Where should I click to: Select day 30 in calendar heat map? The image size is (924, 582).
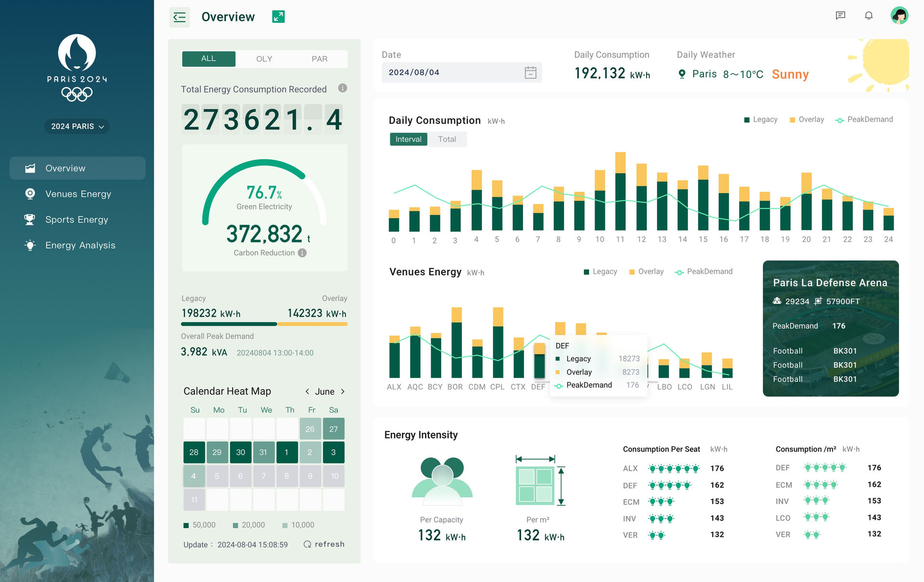pos(240,452)
